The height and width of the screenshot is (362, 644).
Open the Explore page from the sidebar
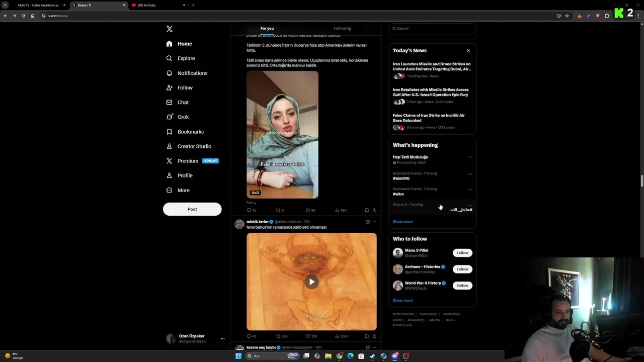tap(181, 58)
